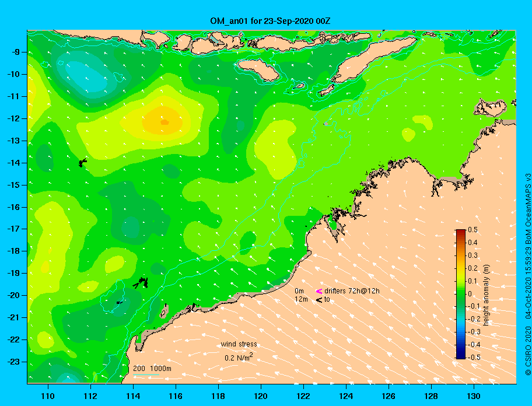Viewport: 532px width, 406px height.
Task: Click the black drifter track cluster near 14°S
Action: coord(82,163)
